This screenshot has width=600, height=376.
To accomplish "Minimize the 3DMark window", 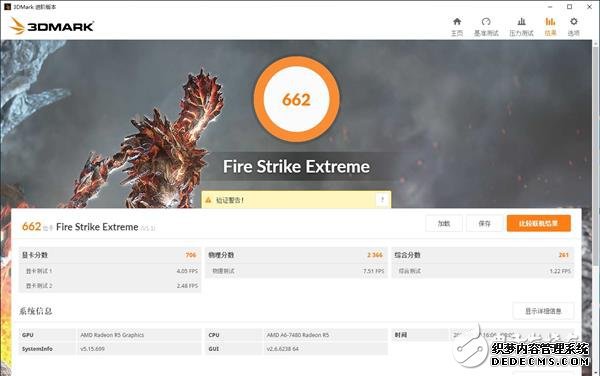I will (550, 7).
